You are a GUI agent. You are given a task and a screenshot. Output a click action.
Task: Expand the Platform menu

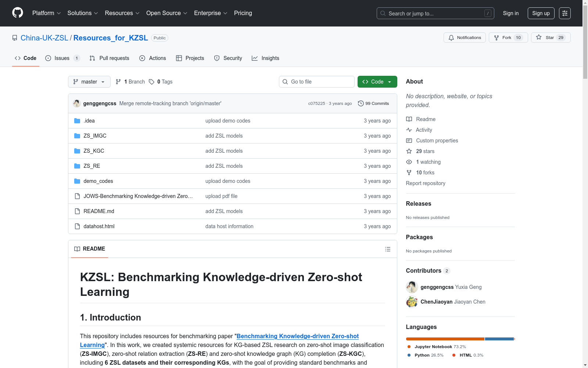[x=47, y=13]
